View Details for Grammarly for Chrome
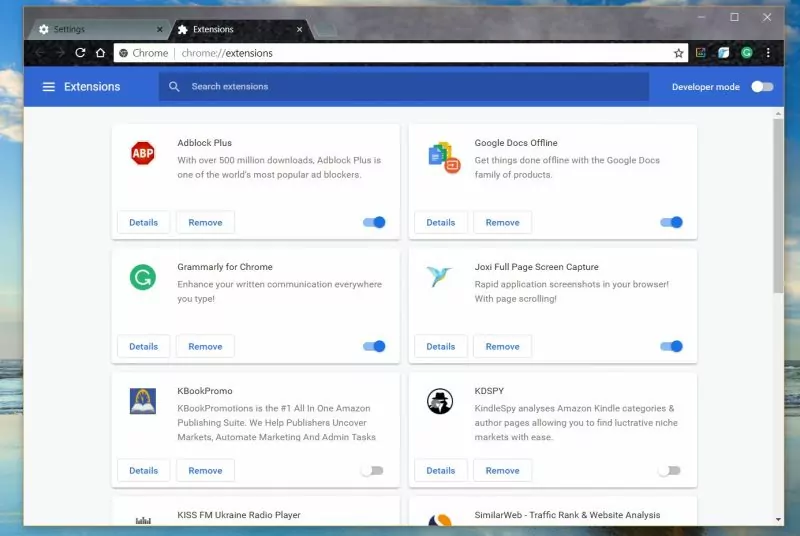 [x=143, y=346]
